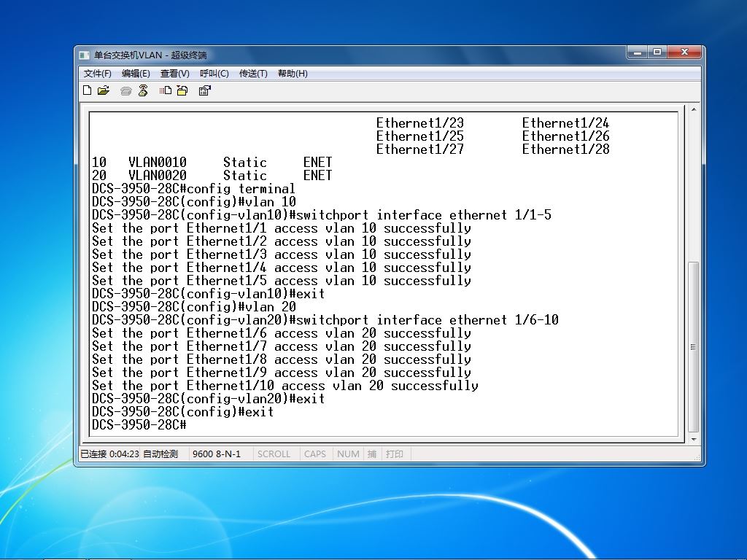The height and width of the screenshot is (560, 747).
Task: Click the Call (telephone) toolbar icon
Action: [x=125, y=91]
